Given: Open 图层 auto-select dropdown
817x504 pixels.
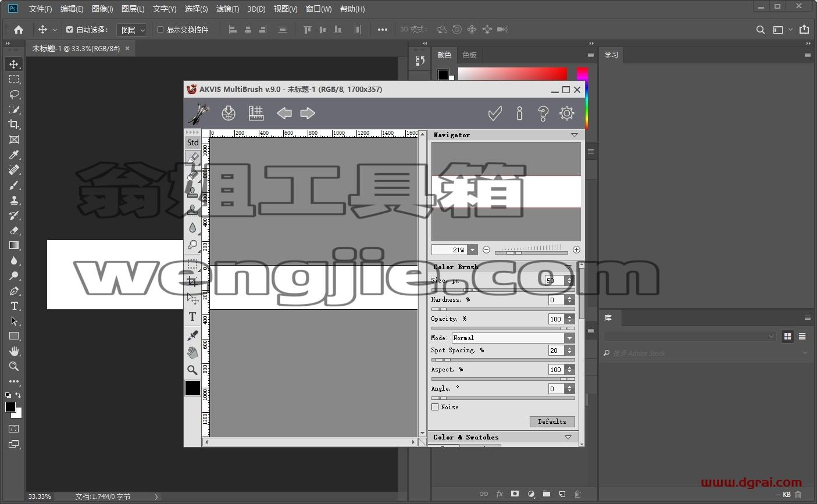Looking at the screenshot, I should point(132,30).
